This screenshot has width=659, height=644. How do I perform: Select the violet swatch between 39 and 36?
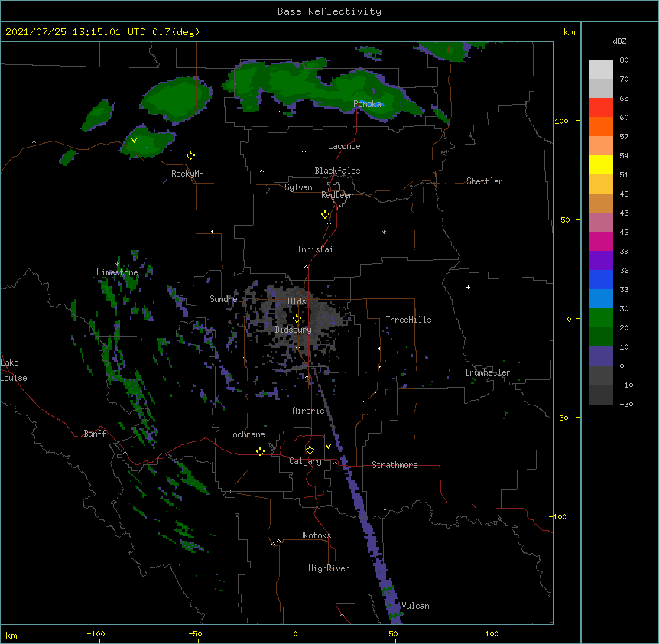pos(601,261)
